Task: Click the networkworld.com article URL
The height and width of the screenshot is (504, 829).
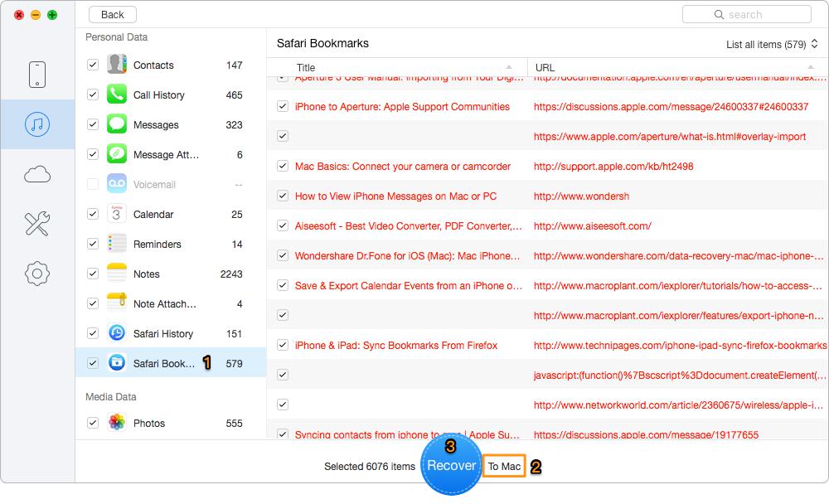Action: pos(678,405)
